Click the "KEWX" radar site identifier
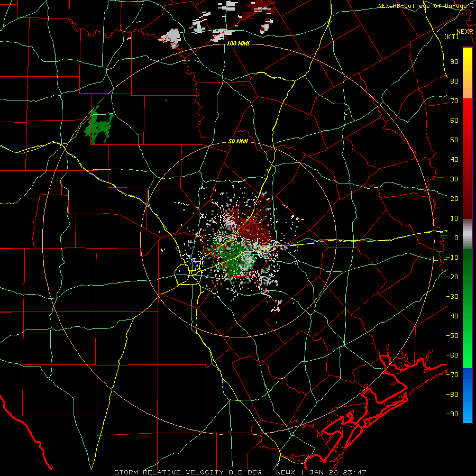476x476 pixels. point(286,472)
